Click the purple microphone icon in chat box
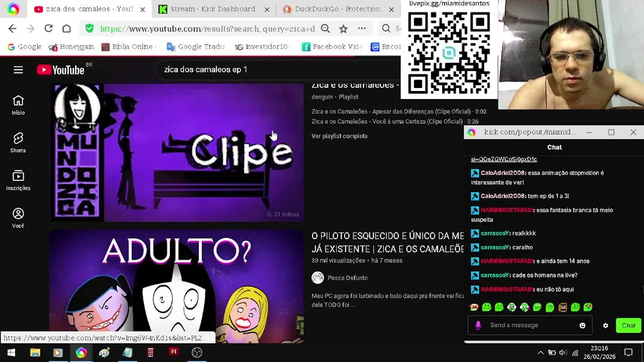Screen dimensions: 644x362 coord(478,325)
